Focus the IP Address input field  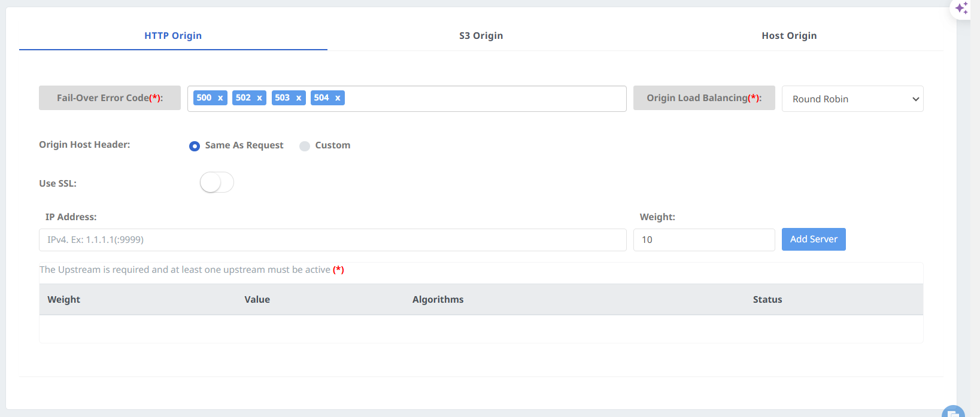332,240
